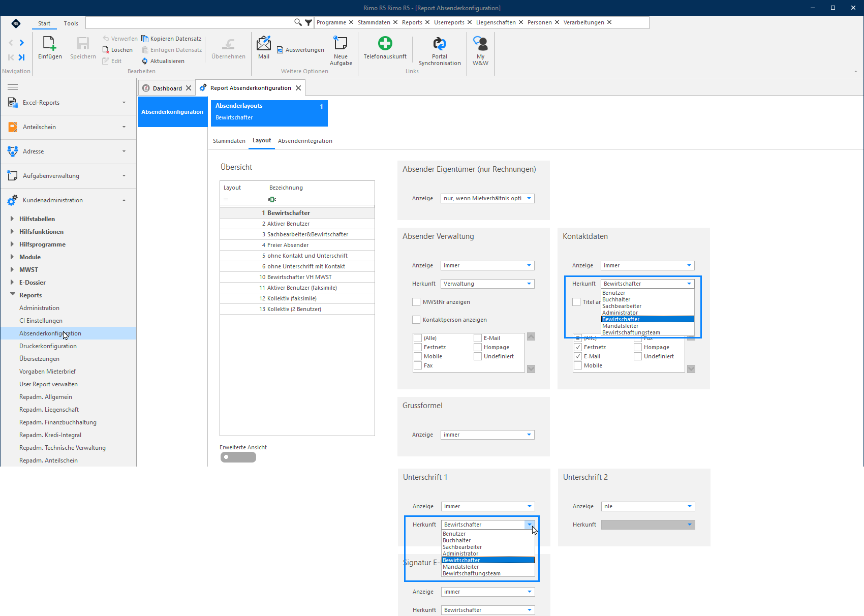The width and height of the screenshot is (864, 616).
Task: Open Druckerkonfiguration in the tree
Action: [48, 346]
